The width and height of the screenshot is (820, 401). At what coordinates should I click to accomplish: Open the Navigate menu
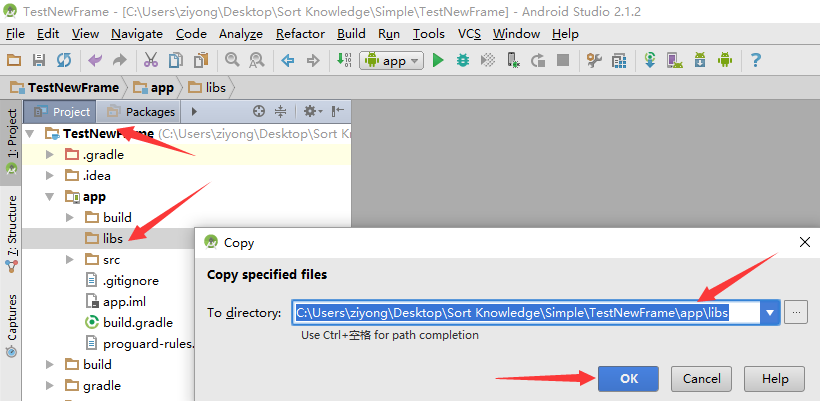[137, 34]
